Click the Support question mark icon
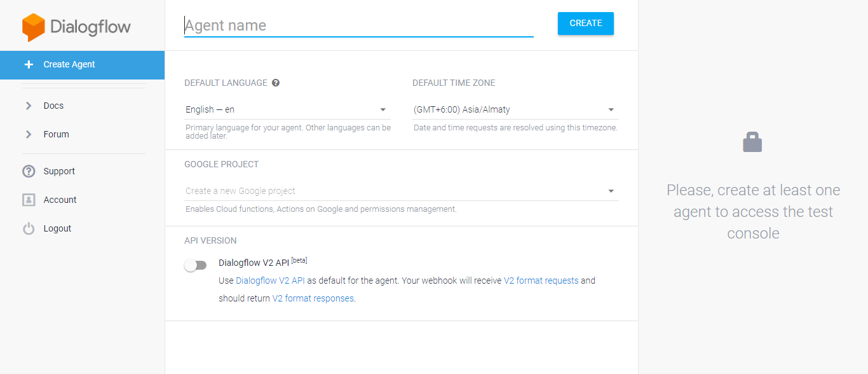Screen dimensions: 868x374 (x=29, y=171)
